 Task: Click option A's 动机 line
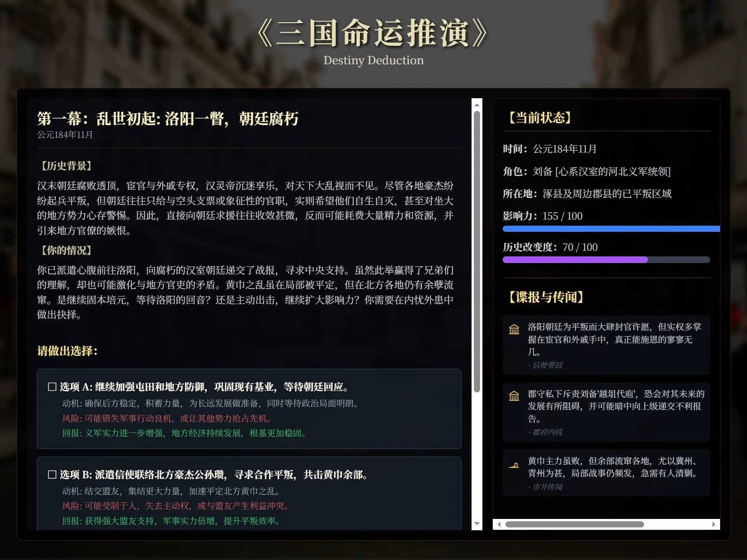pos(212,403)
